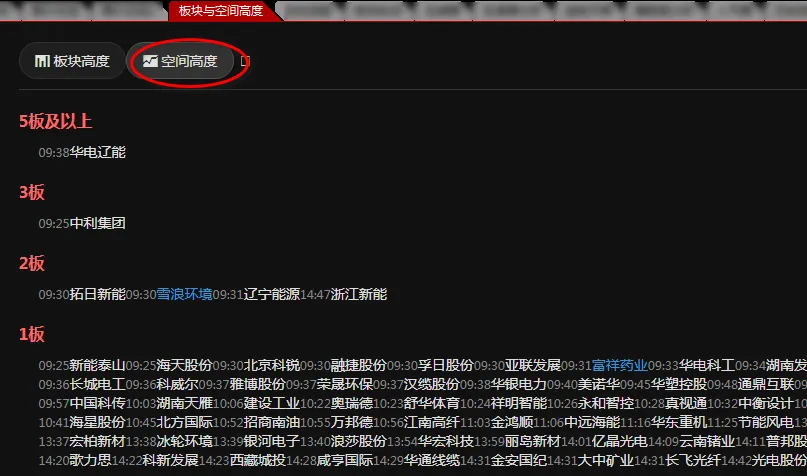Open stock 新能泰山

pos(98,365)
